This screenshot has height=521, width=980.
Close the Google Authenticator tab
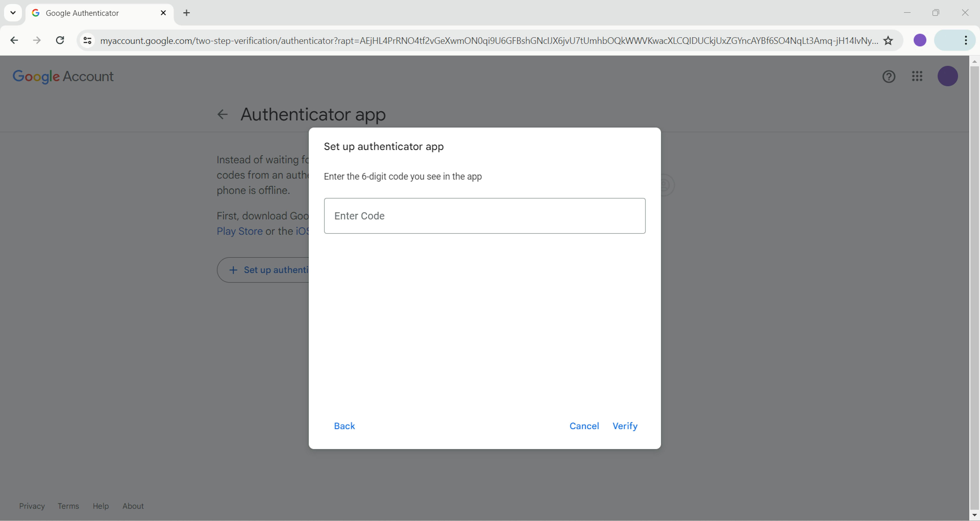point(163,13)
